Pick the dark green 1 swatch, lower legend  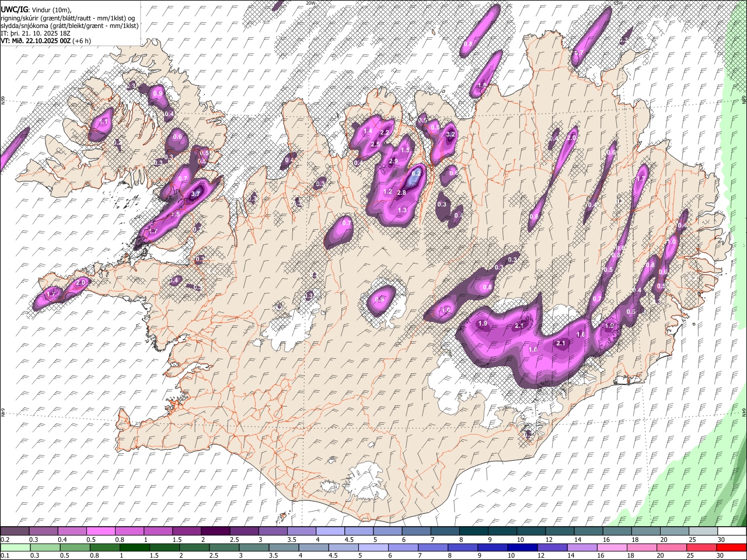(x=134, y=548)
